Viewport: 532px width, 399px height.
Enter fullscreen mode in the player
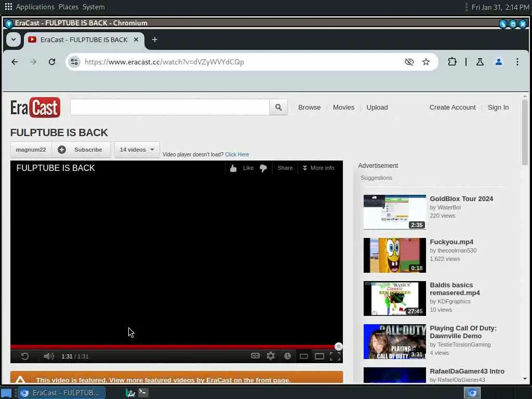click(x=335, y=356)
